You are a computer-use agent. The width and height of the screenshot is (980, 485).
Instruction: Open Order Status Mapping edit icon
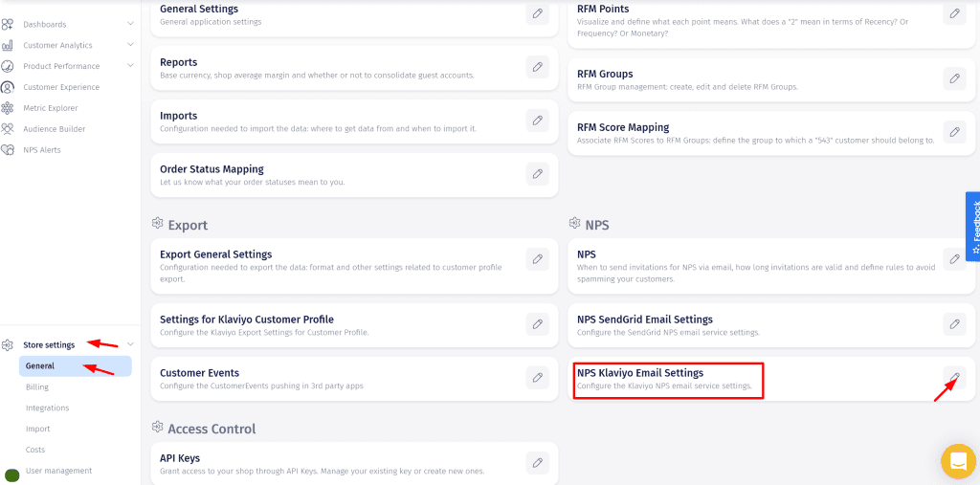tap(538, 174)
